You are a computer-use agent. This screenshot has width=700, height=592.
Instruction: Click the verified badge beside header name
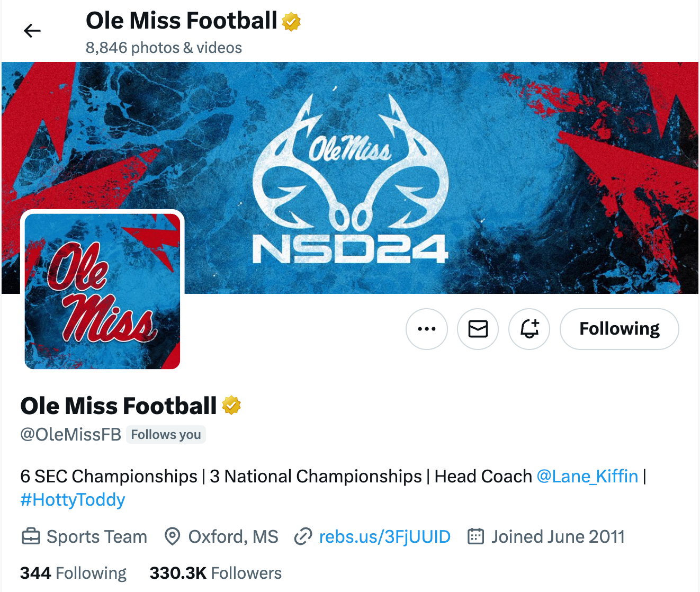[x=291, y=22]
